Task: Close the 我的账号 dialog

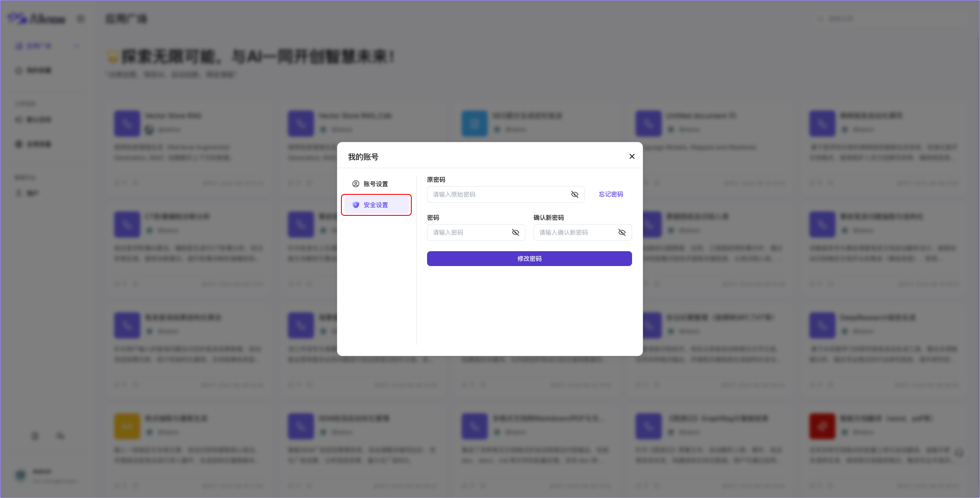Action: point(632,156)
